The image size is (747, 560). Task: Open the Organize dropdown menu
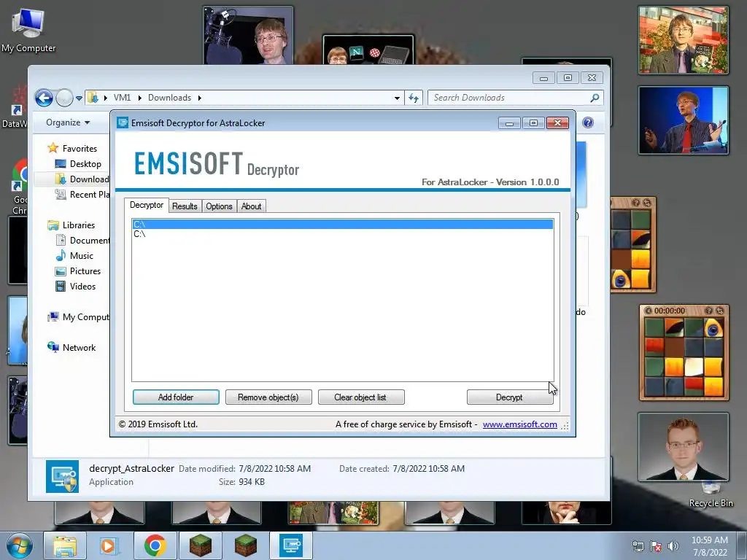pos(68,122)
